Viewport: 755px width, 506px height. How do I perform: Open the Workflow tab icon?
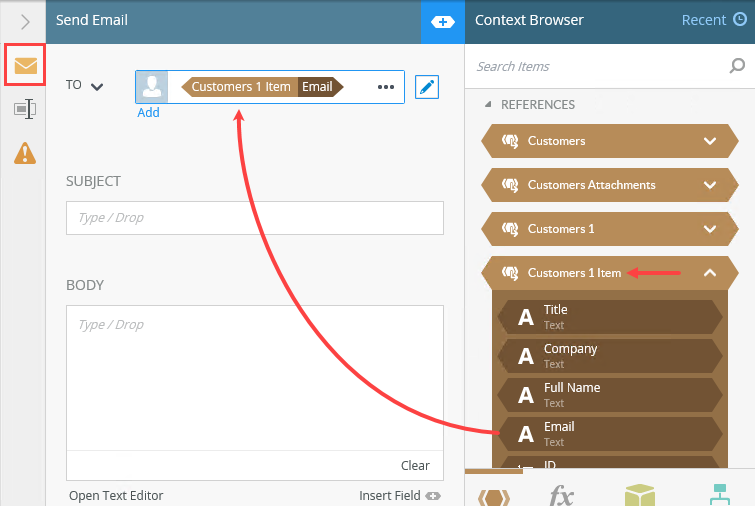pyautogui.click(x=719, y=495)
